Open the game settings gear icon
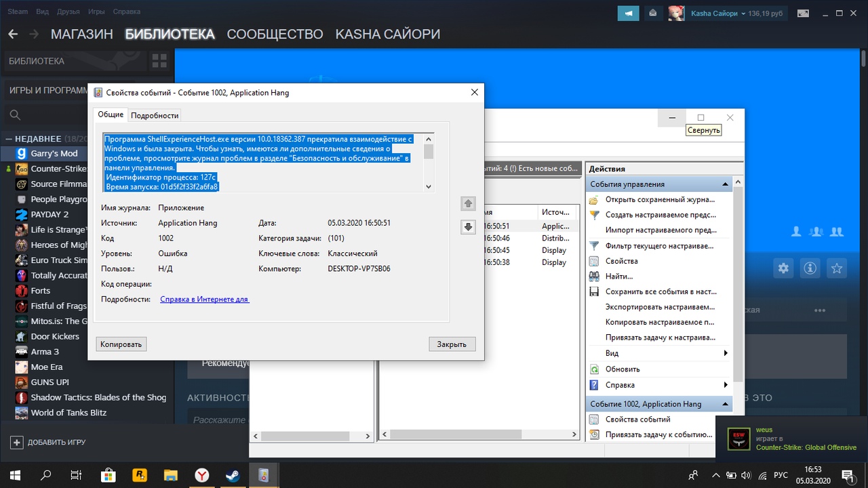The width and height of the screenshot is (868, 488). [x=783, y=268]
